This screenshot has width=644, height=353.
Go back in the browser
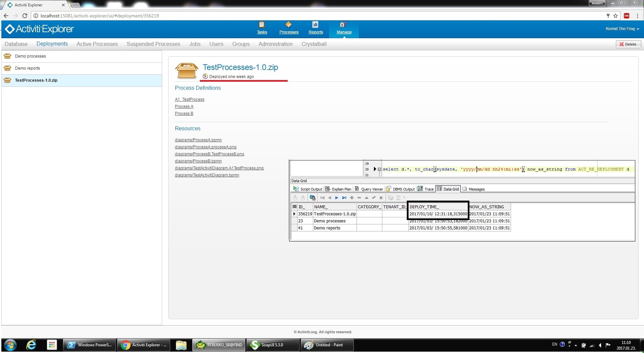pyautogui.click(x=6, y=16)
